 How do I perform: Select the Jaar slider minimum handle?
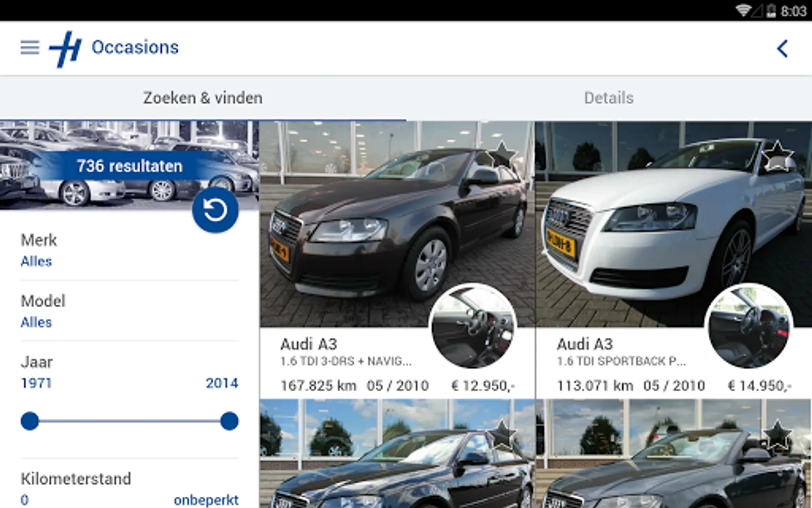click(30, 421)
